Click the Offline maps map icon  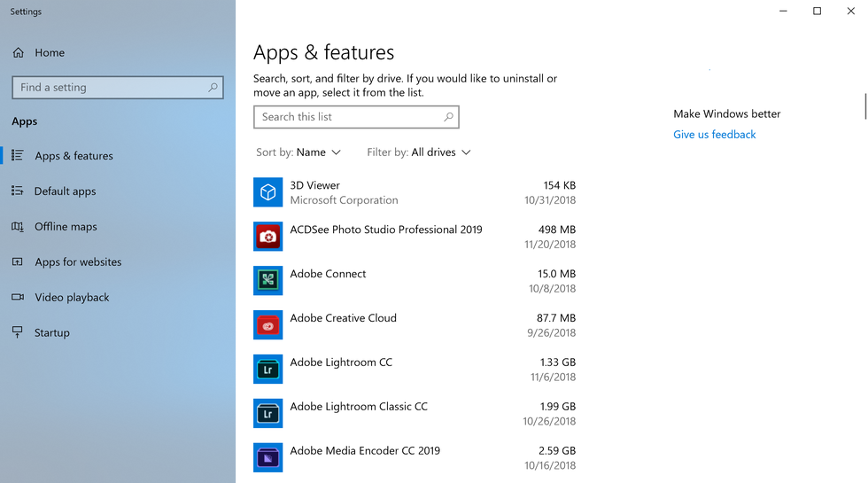tap(18, 227)
